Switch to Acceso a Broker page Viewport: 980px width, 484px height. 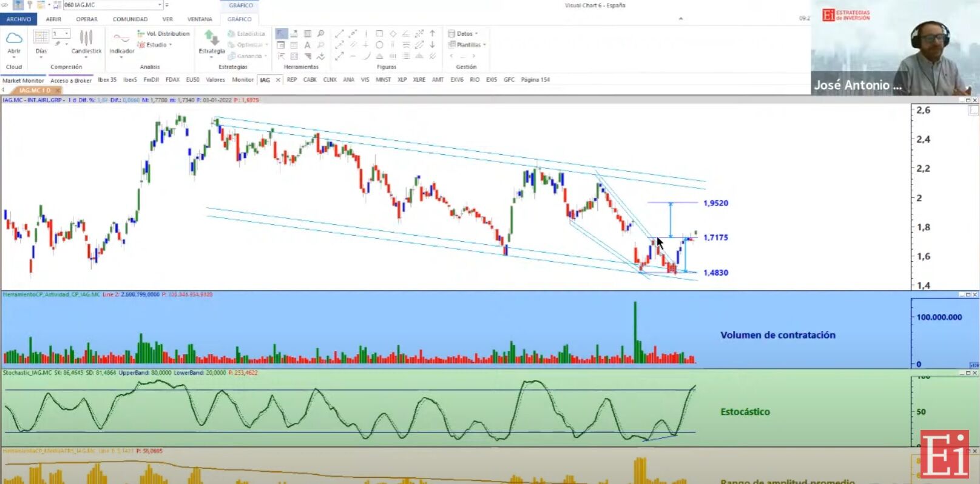(x=71, y=80)
